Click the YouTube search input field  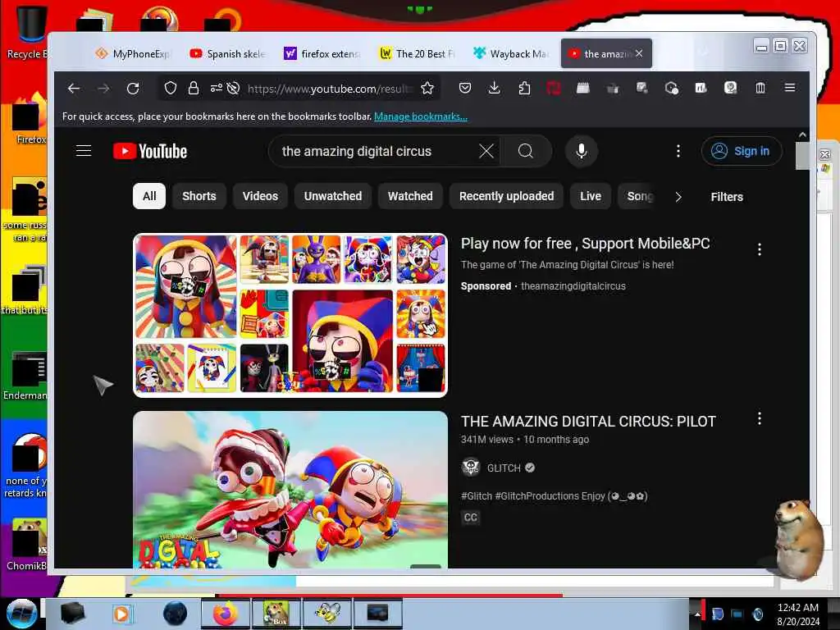[x=377, y=151]
